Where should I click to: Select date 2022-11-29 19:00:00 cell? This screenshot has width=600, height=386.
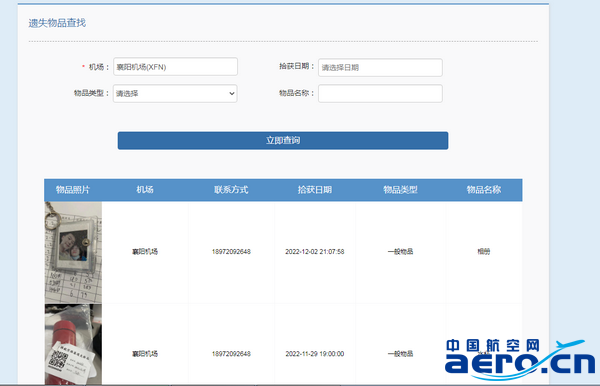click(315, 354)
